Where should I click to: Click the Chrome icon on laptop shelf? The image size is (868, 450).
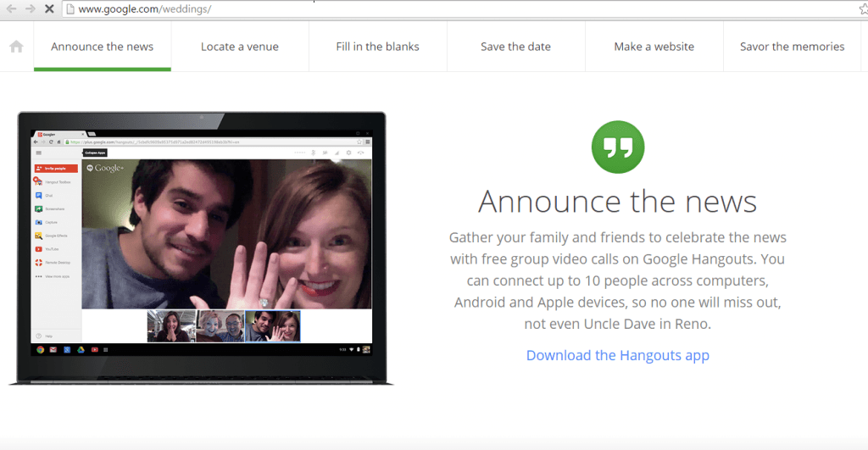click(40, 350)
